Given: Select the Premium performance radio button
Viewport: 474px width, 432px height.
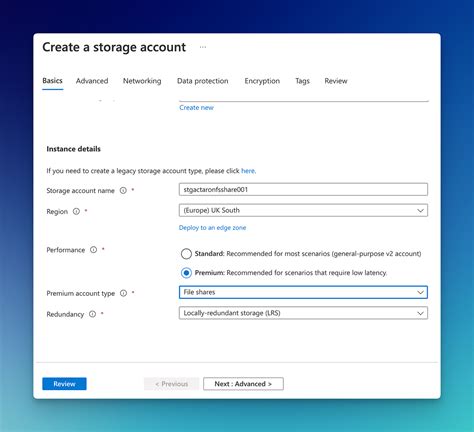Looking at the screenshot, I should 186,273.
